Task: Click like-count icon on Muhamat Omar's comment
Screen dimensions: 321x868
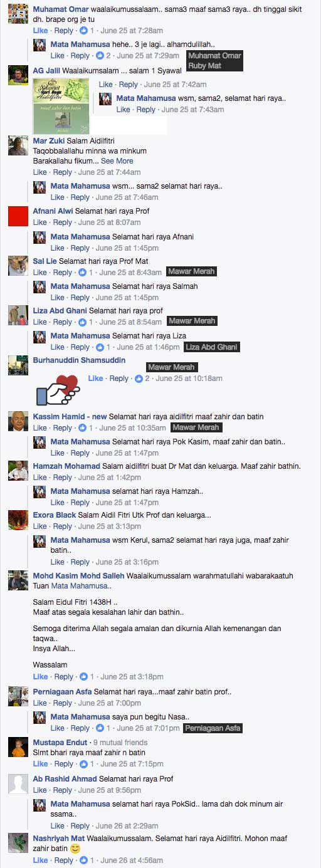Action: tap(83, 30)
